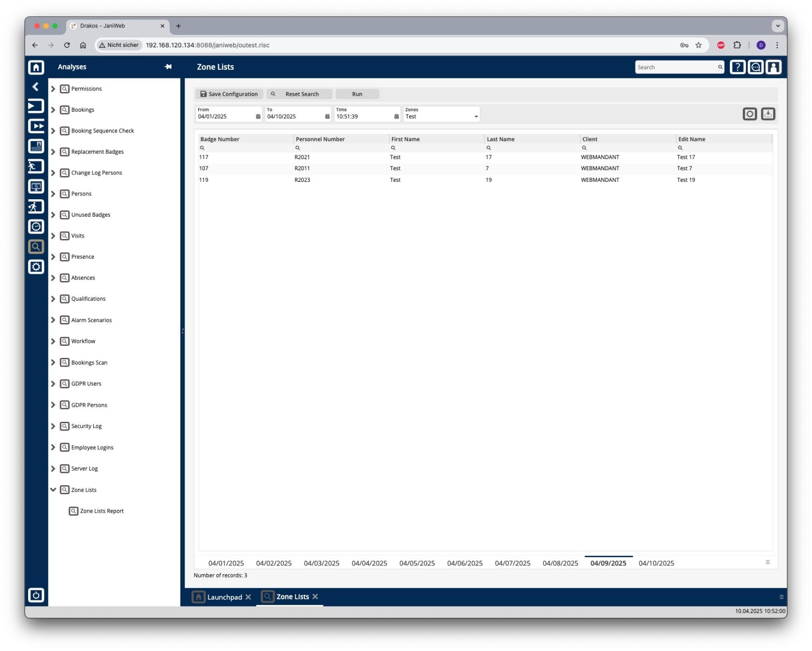
Task: Switch to the 04/01/2025 tab
Action: coord(226,563)
